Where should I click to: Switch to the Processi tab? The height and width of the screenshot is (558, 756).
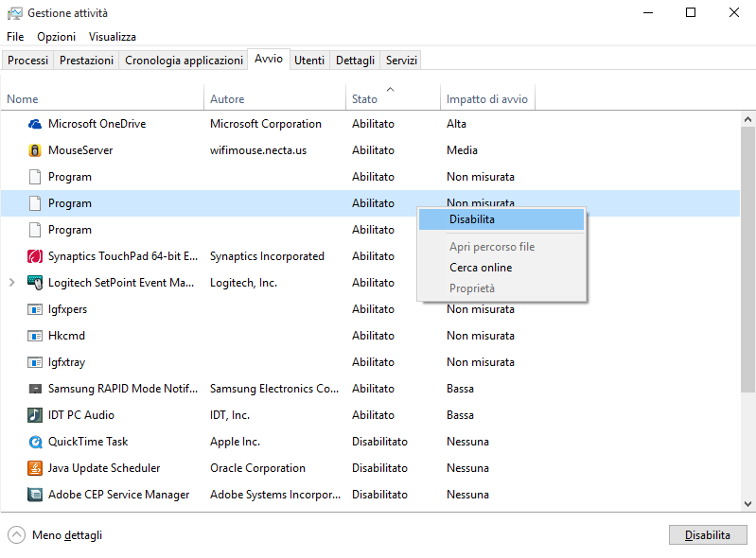pyautogui.click(x=28, y=61)
